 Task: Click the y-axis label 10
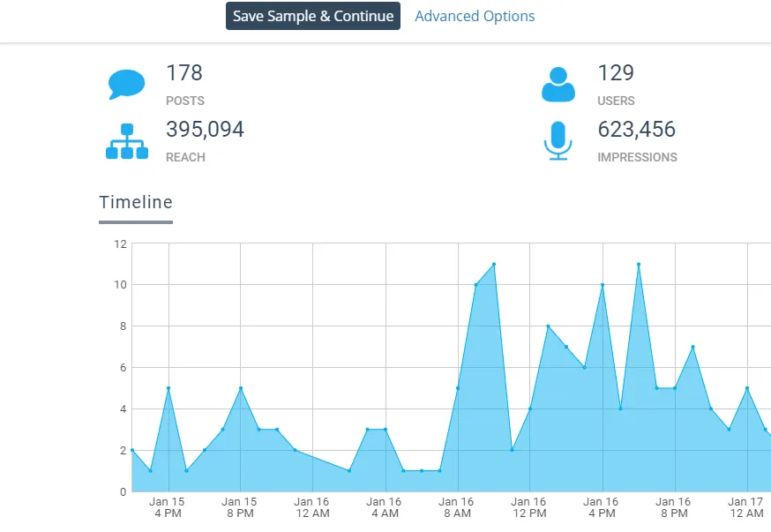click(121, 285)
